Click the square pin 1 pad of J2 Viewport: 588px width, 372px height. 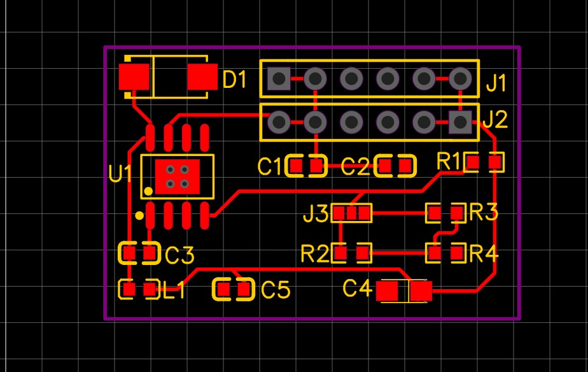click(460, 122)
